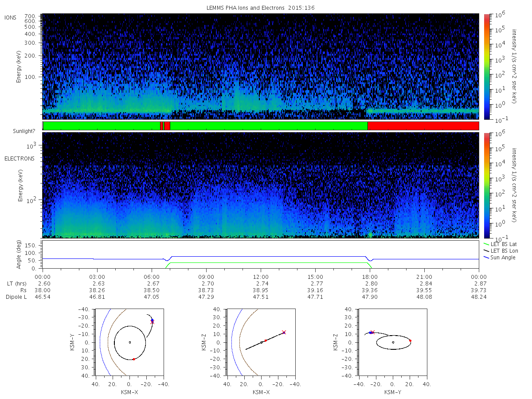The width and height of the screenshot is (532, 399).
Task: Click the '15:00' time axis tick
Action: (315, 276)
